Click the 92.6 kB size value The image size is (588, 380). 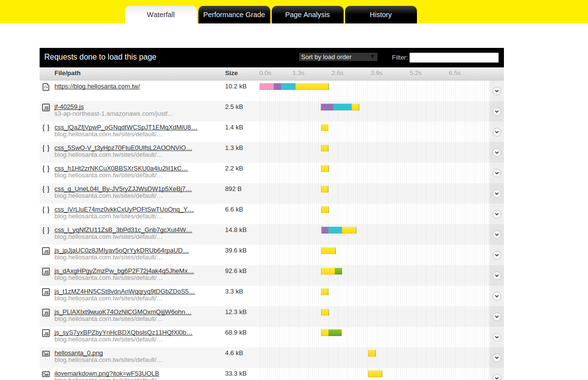236,271
